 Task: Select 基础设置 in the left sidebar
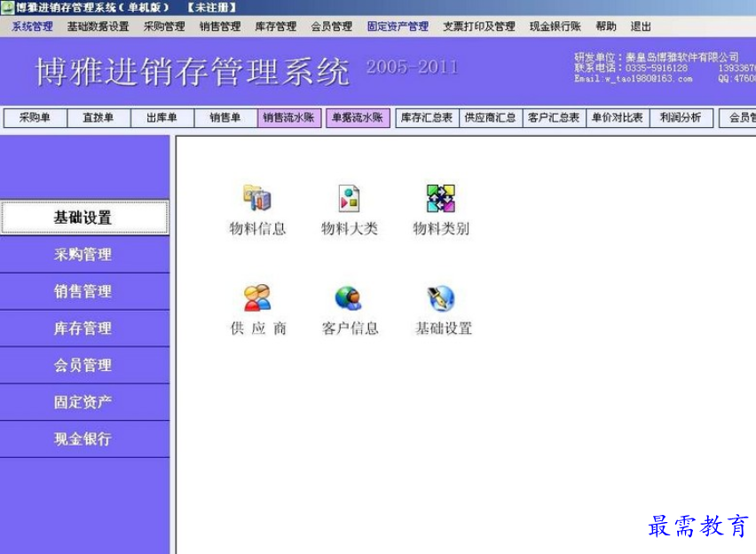click(84, 218)
